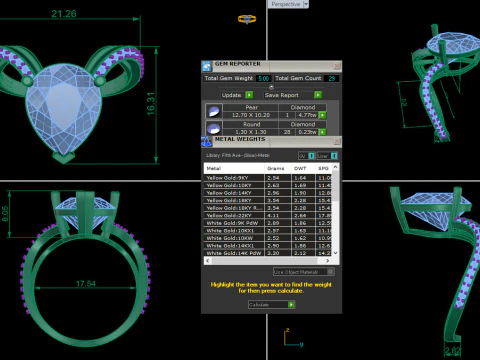Click the Metal Weights panel icon
Viewport: 480px width, 360px height.
click(x=207, y=142)
